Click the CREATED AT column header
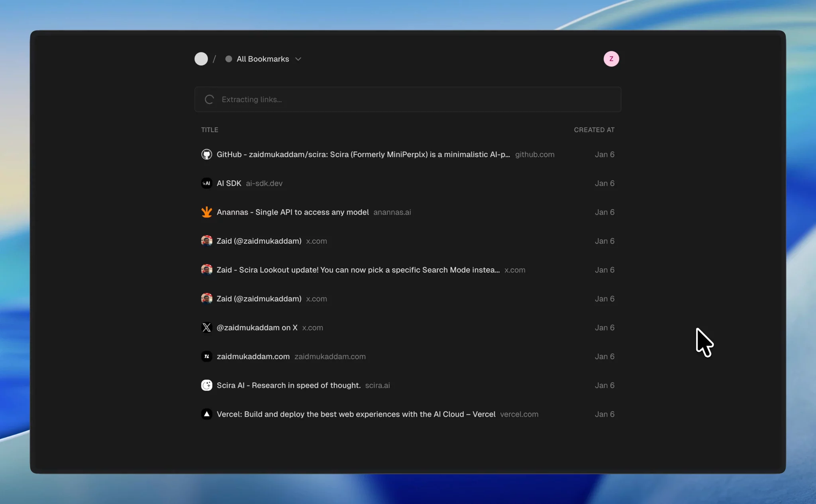Viewport: 816px width, 504px height. pyautogui.click(x=594, y=130)
